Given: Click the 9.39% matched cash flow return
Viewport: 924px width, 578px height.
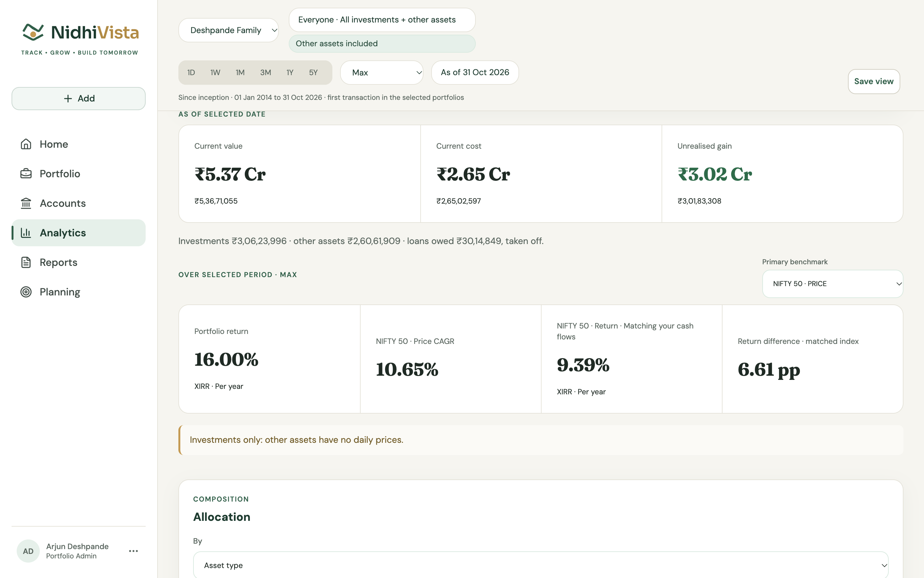Looking at the screenshot, I should [583, 365].
